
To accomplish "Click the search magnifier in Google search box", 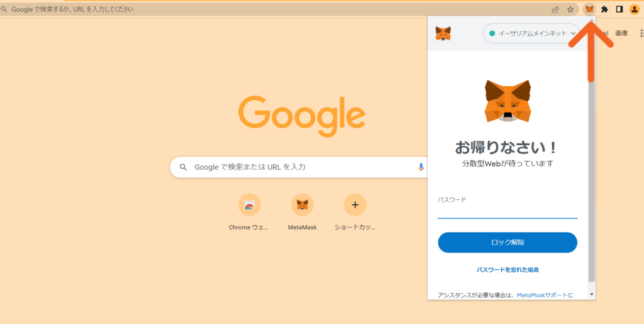I will click(184, 167).
